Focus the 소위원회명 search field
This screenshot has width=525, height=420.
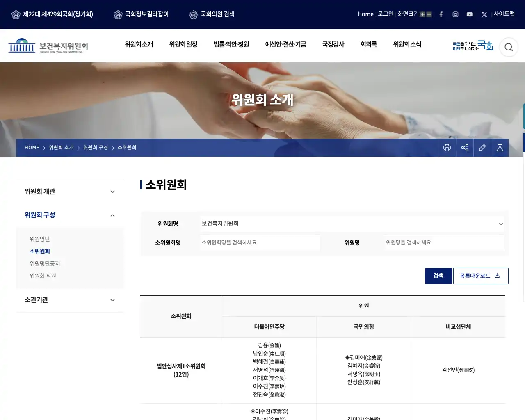(x=260, y=242)
